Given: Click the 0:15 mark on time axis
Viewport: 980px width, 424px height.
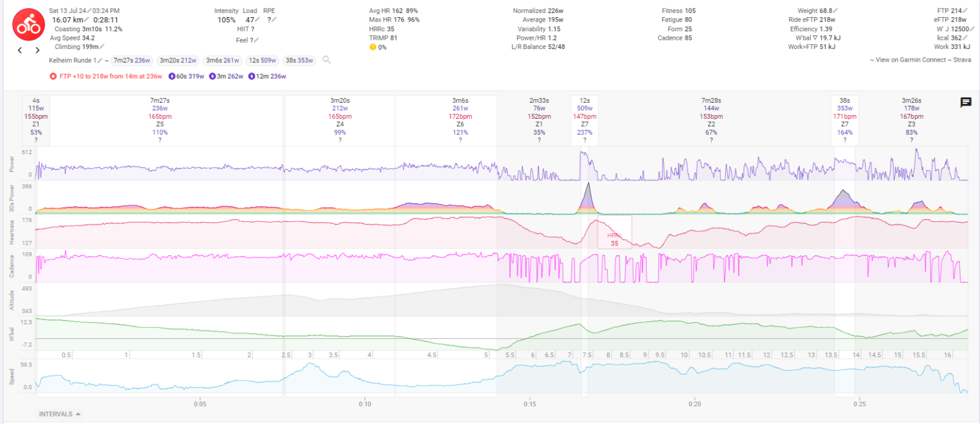Looking at the screenshot, I should click(530, 404).
